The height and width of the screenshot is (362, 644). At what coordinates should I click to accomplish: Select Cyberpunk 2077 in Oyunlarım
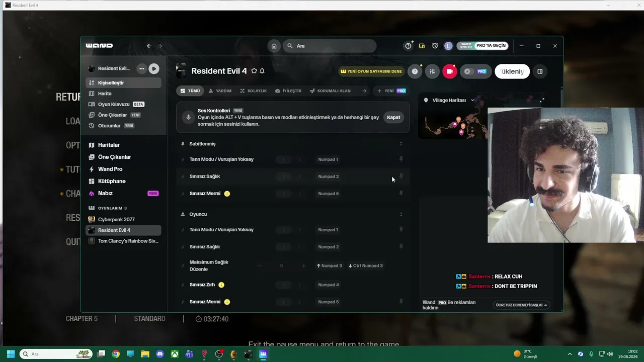click(124, 219)
